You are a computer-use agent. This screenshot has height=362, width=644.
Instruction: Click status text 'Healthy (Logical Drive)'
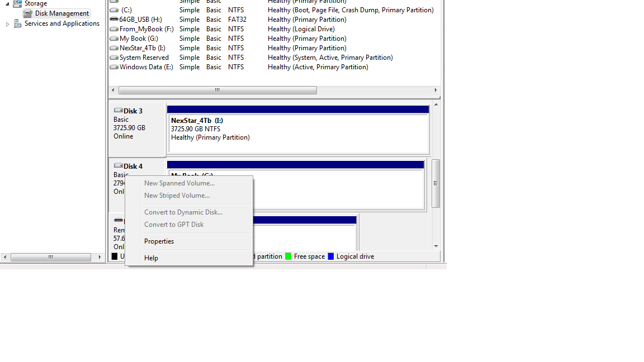301,29
